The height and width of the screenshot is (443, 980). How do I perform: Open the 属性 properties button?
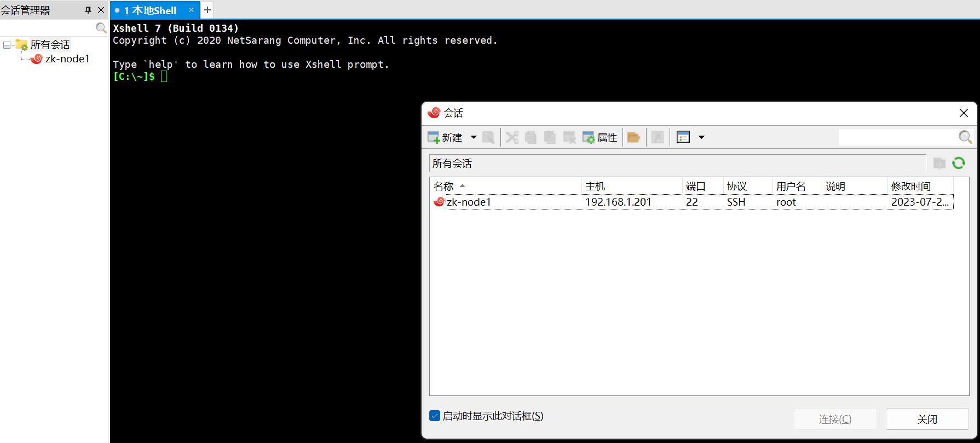pos(599,137)
